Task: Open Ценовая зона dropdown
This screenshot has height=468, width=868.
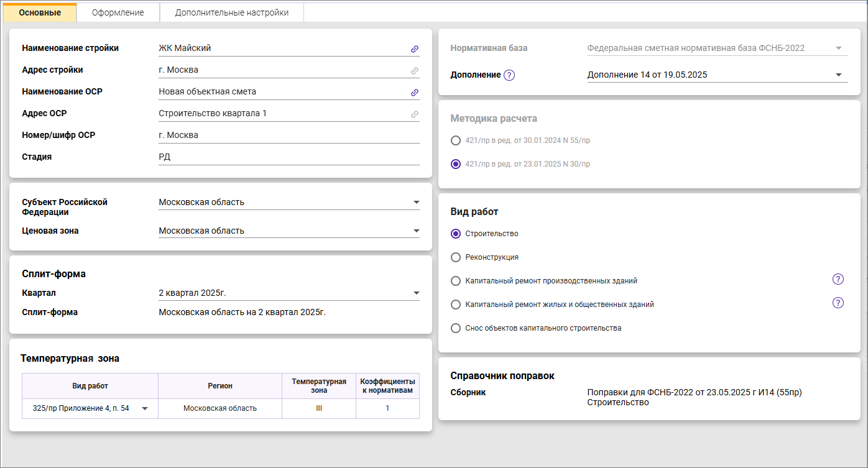Action: (x=416, y=231)
